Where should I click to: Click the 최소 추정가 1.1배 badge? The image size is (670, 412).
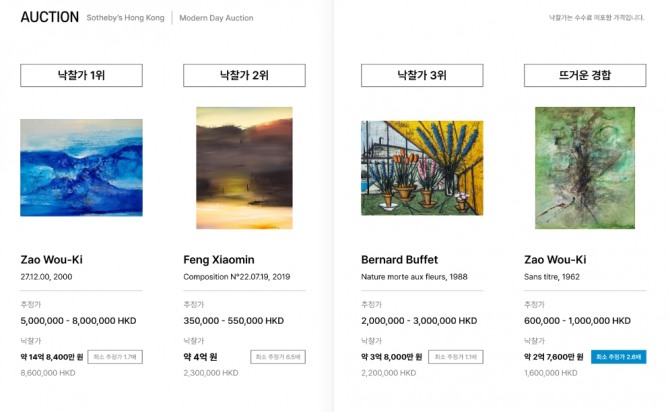[x=456, y=357]
